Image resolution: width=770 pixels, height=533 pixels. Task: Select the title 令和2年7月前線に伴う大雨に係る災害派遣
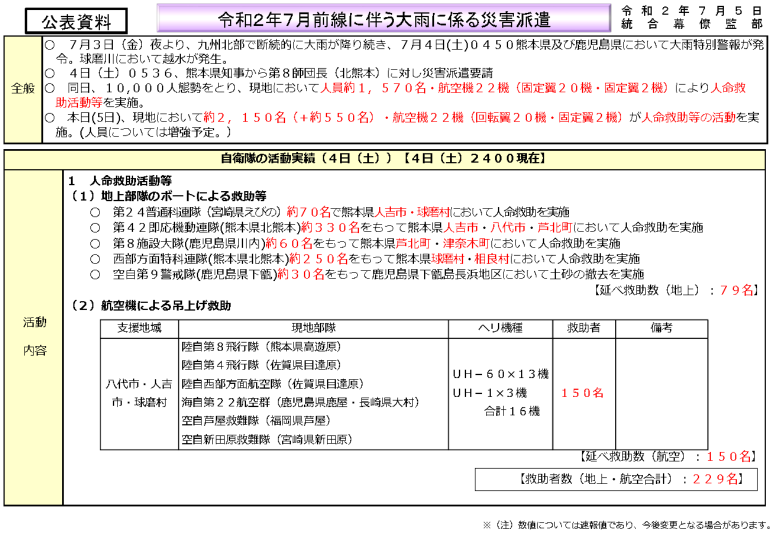coord(384,19)
